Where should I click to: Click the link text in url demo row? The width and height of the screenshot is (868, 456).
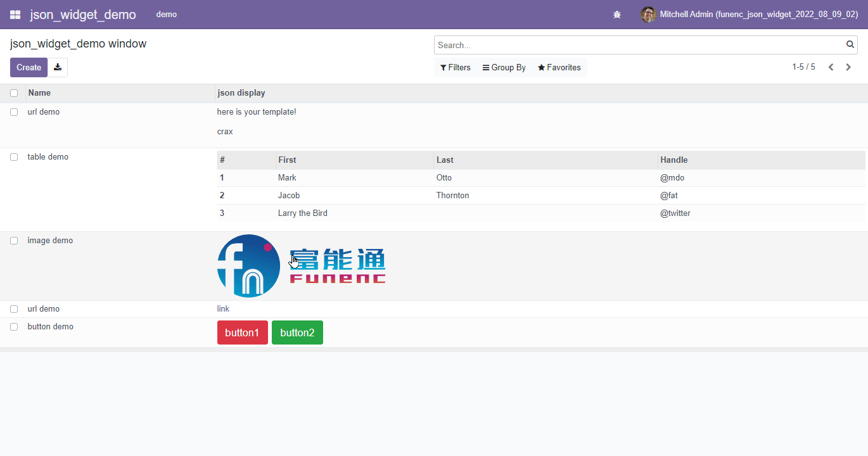tap(223, 308)
